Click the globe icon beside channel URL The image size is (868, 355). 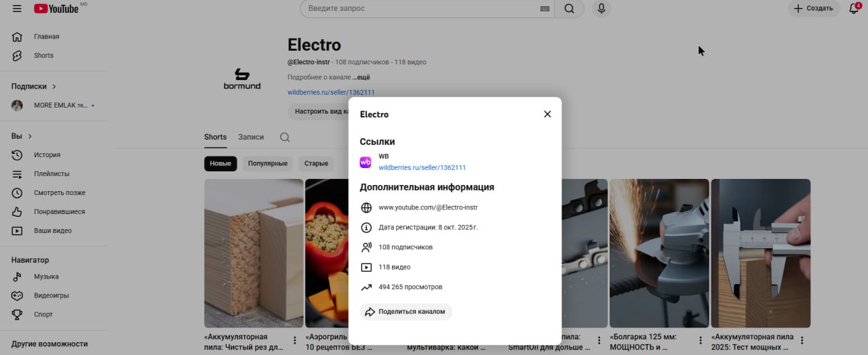coord(366,207)
